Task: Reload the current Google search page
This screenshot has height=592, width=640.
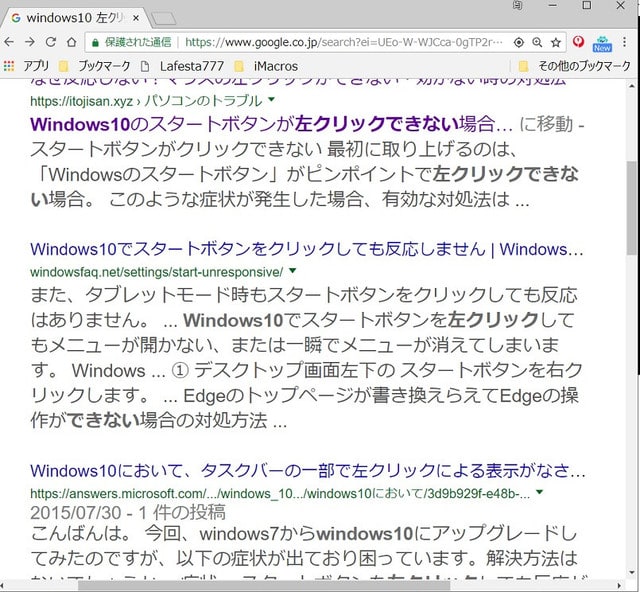Action: tap(51, 42)
